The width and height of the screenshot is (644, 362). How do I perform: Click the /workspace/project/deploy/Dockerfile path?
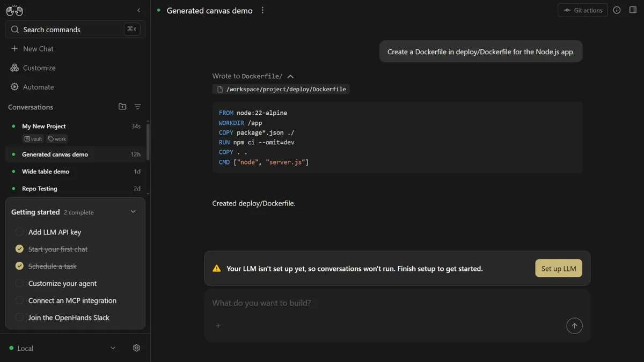coord(287,89)
